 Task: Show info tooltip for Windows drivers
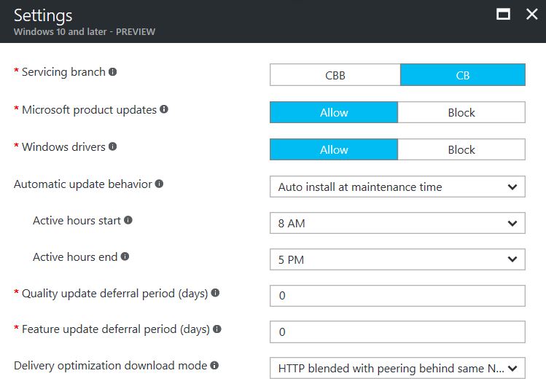[112, 146]
